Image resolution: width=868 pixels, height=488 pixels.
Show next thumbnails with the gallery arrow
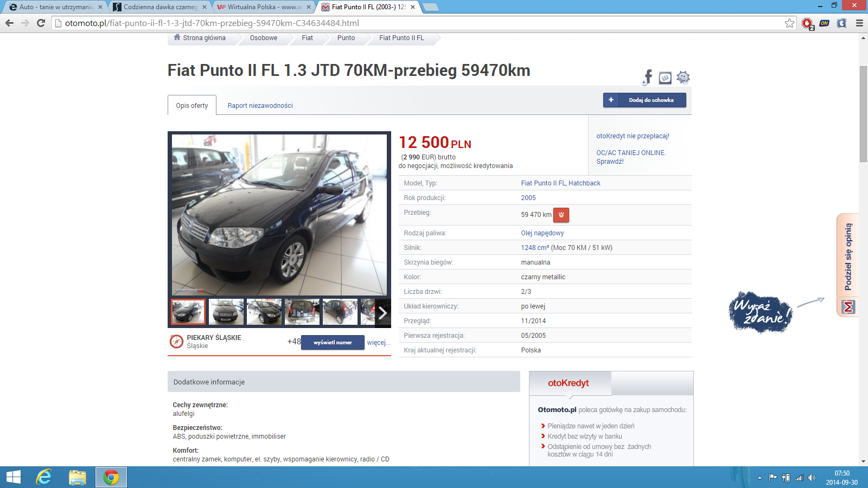[x=382, y=312]
